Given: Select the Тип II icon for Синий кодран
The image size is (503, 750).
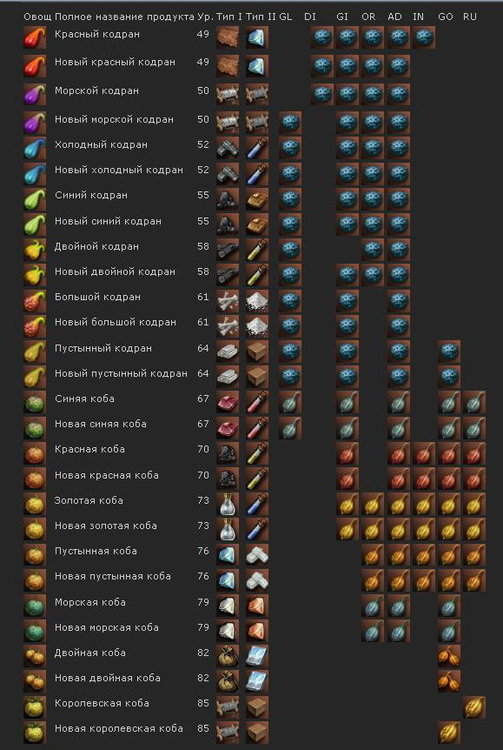Looking at the screenshot, I should (257, 199).
